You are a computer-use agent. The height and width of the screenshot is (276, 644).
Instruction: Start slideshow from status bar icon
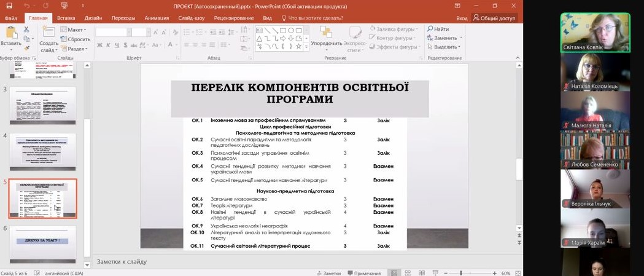click(435, 273)
